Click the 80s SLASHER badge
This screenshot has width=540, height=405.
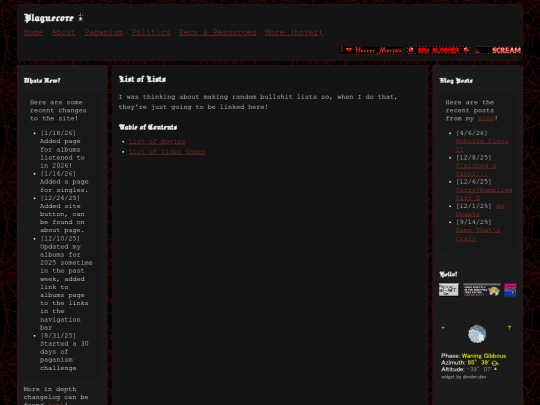coord(438,50)
